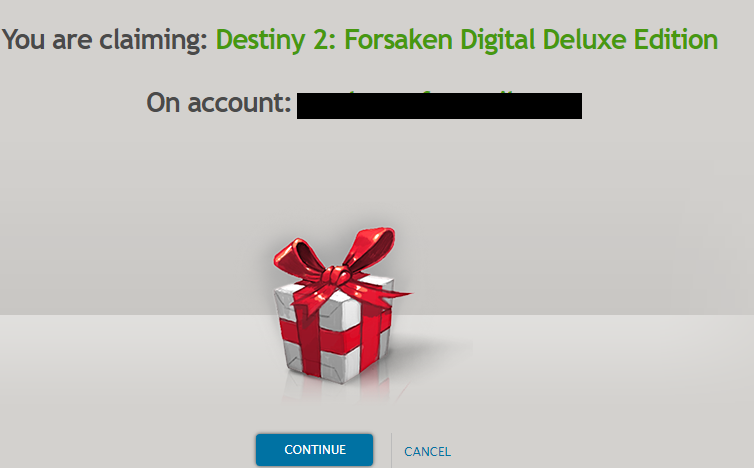Click the word 'Forsaken' in the title
Image resolution: width=754 pixels, height=469 pixels.
(398, 40)
